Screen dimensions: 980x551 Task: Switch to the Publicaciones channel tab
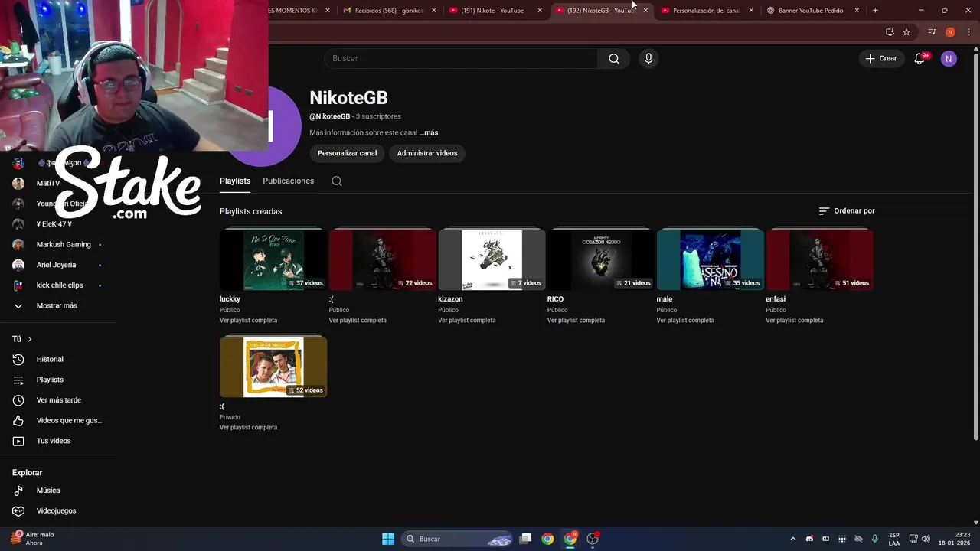tap(289, 181)
